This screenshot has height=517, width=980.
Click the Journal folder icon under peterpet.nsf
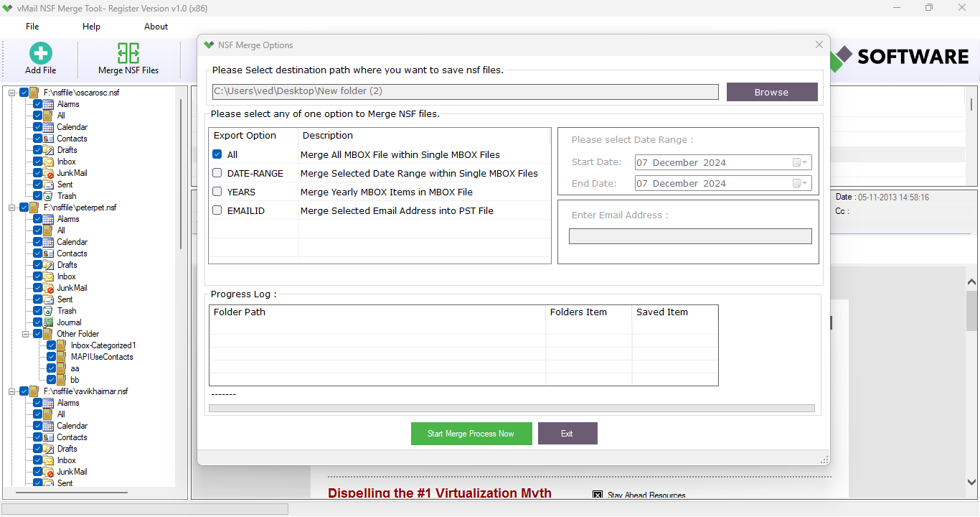[48, 322]
